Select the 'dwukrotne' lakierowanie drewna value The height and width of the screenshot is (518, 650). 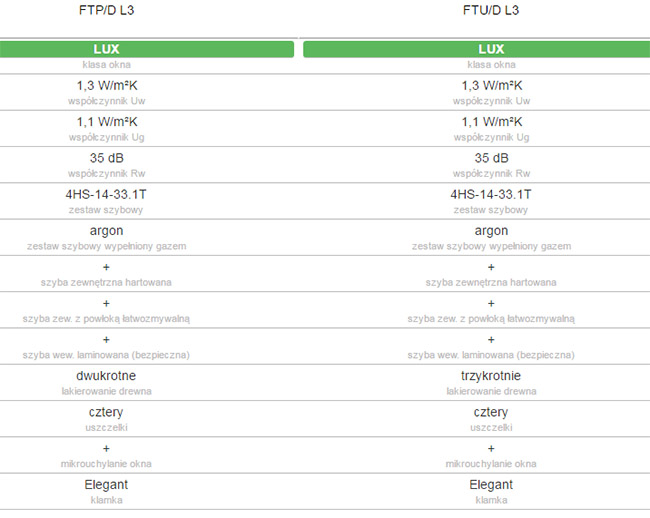(106, 376)
